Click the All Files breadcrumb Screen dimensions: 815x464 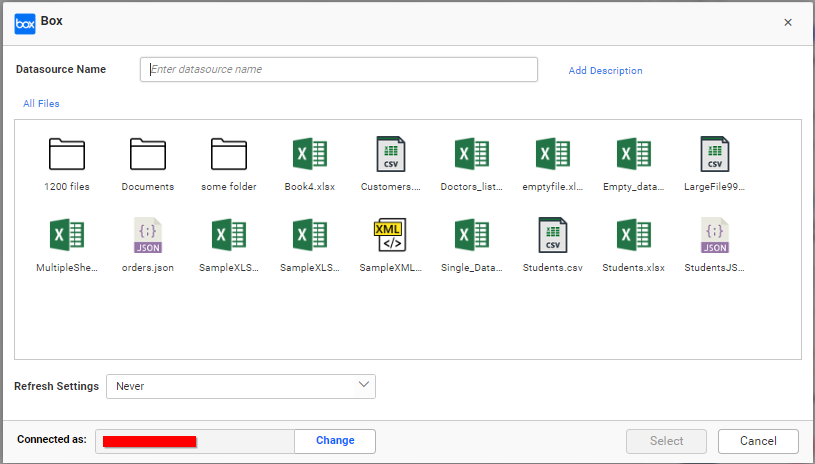(x=41, y=104)
